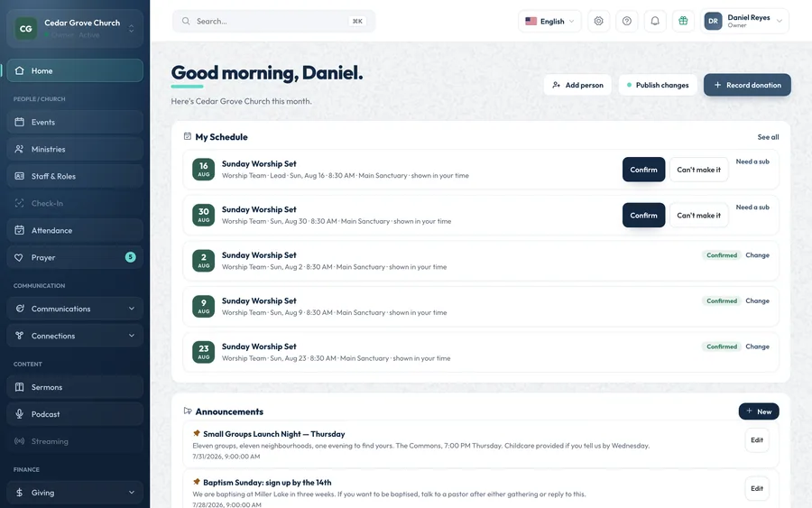Screen dimensions: 812x508
Task: Click the pin icon on Small Groups announcement
Action: tap(197, 433)
